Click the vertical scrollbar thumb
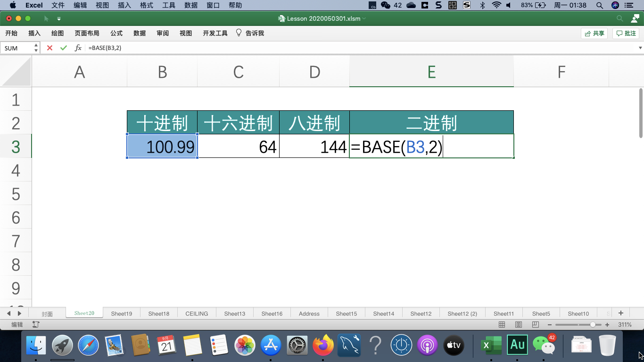 [641, 113]
